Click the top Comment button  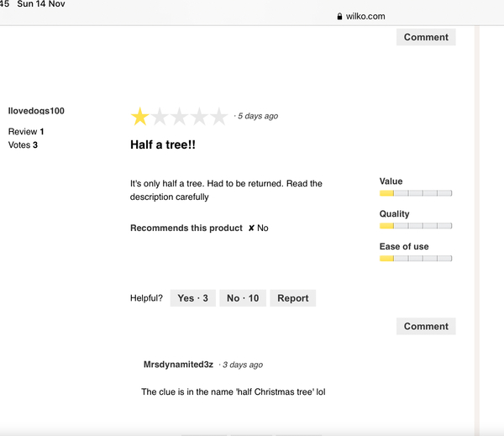click(426, 37)
